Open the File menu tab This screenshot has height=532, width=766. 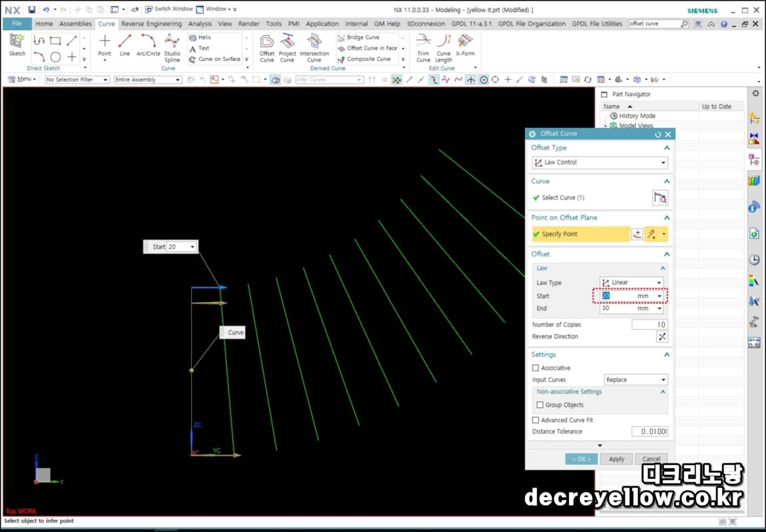pyautogui.click(x=17, y=23)
